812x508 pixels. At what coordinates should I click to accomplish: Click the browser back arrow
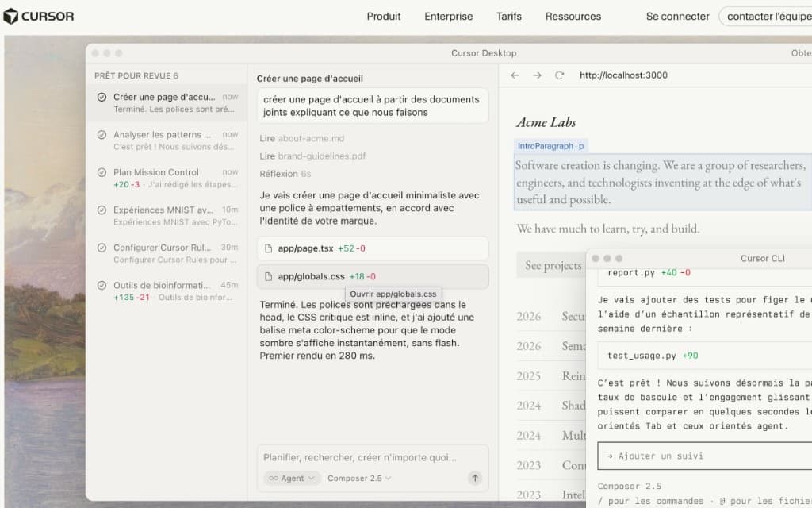(514, 75)
